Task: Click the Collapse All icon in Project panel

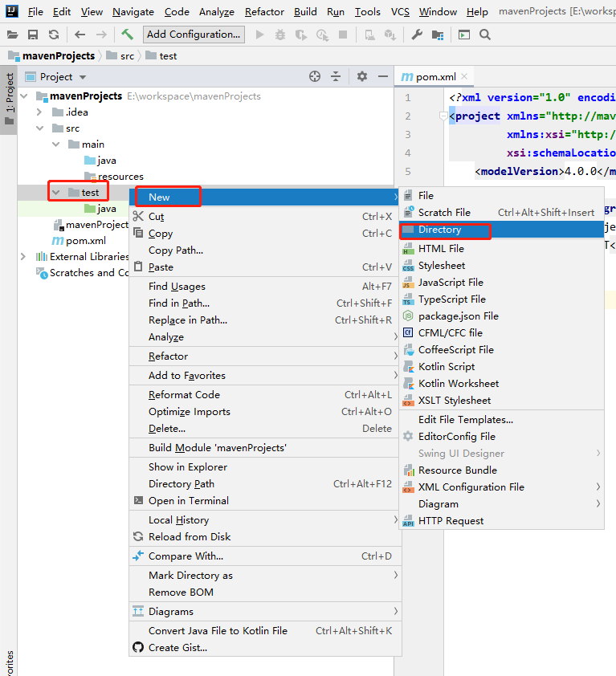Action: tap(336, 77)
